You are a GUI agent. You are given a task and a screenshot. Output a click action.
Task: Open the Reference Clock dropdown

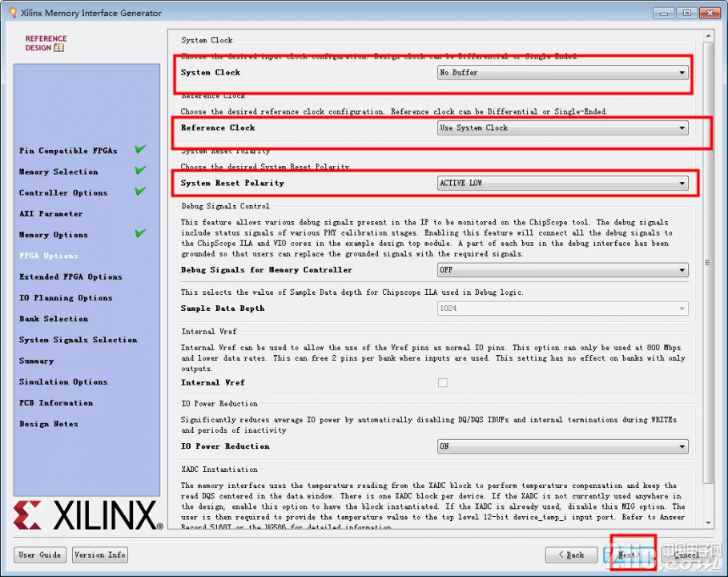click(562, 127)
